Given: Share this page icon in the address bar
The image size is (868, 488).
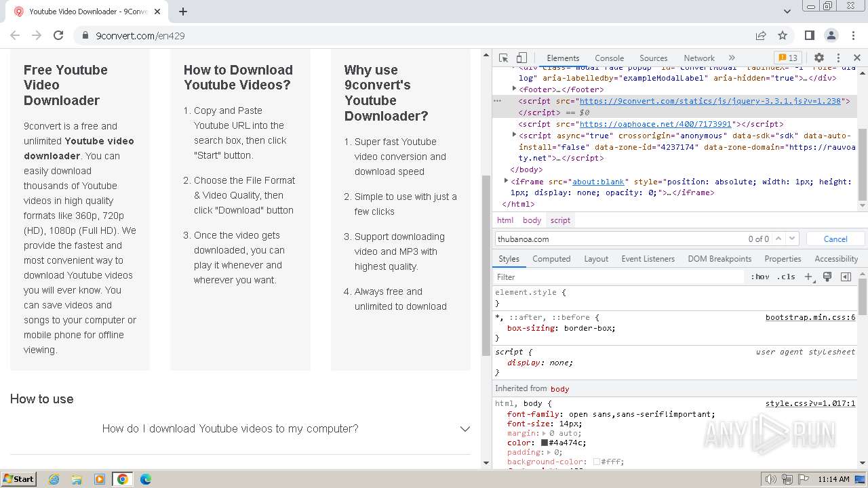Looking at the screenshot, I should point(761,35).
